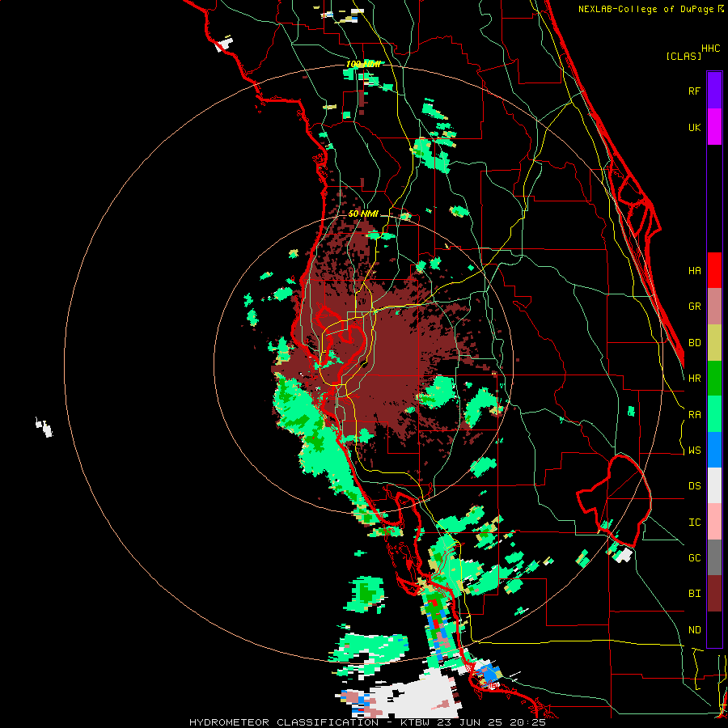
Task: Click the RF legend label
Action: (694, 91)
